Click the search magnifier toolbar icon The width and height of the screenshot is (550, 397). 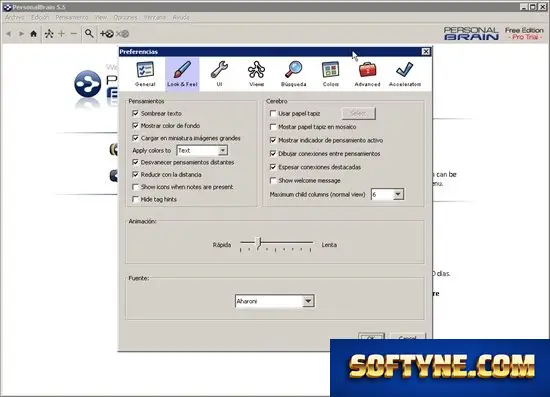click(89, 34)
